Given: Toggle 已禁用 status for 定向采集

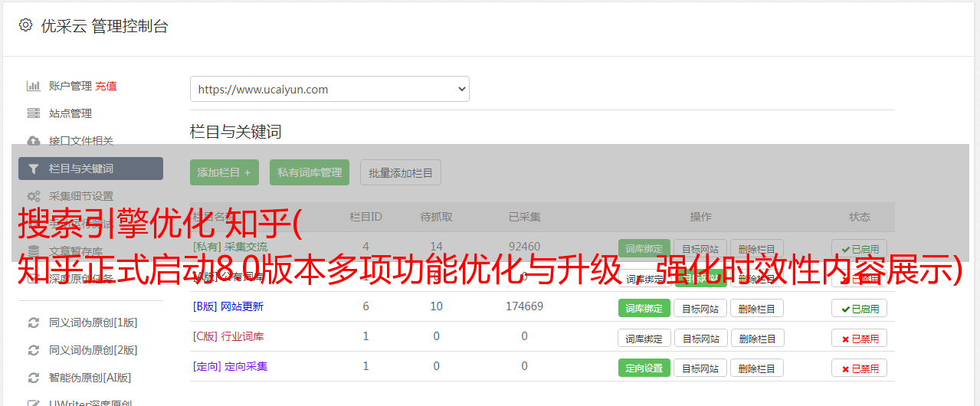Looking at the screenshot, I should click(860, 368).
